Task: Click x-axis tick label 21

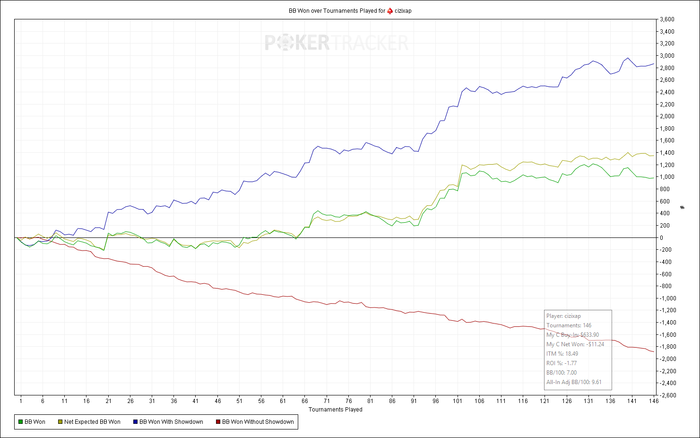Action: point(108,401)
